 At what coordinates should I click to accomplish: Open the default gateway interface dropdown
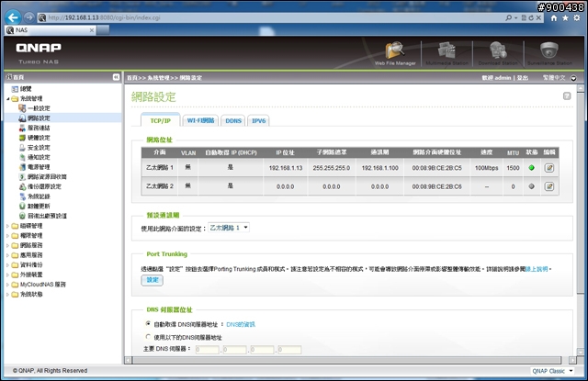[x=229, y=228]
